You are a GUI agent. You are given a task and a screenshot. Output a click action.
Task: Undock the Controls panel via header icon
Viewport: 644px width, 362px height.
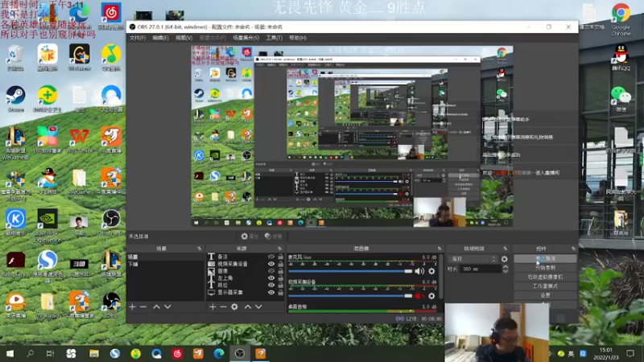click(x=573, y=249)
